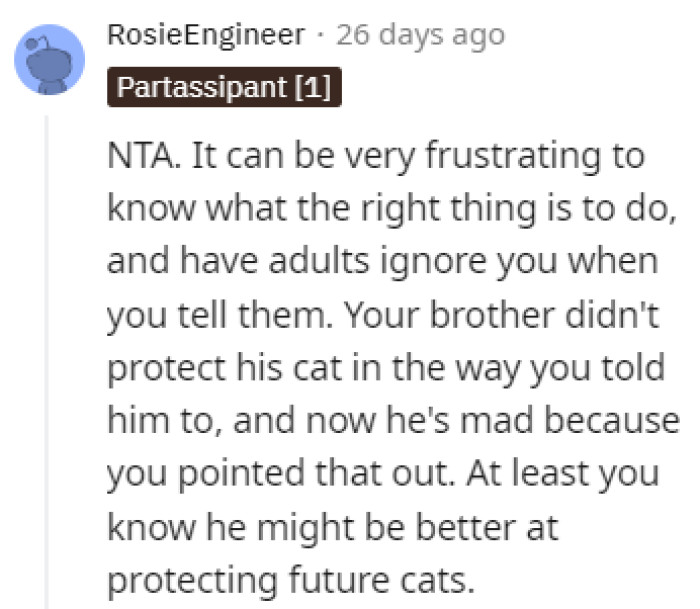Click the dot separator after the username

(x=321, y=36)
